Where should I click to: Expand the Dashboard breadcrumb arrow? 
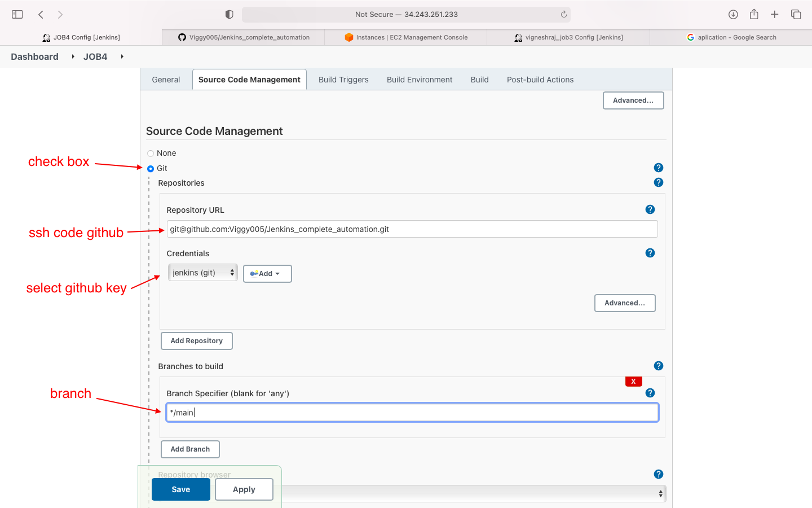point(73,56)
